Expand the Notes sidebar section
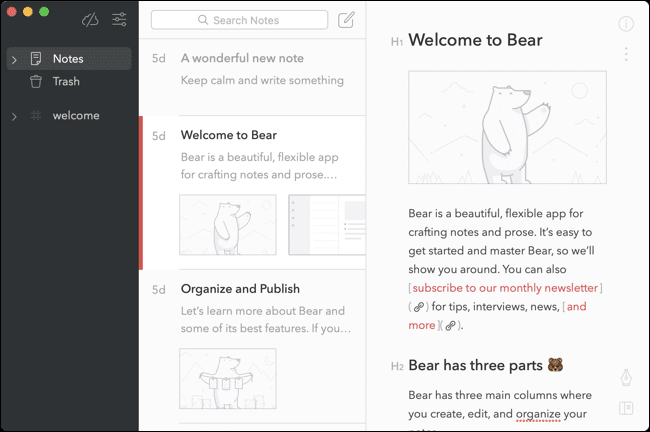 14,60
